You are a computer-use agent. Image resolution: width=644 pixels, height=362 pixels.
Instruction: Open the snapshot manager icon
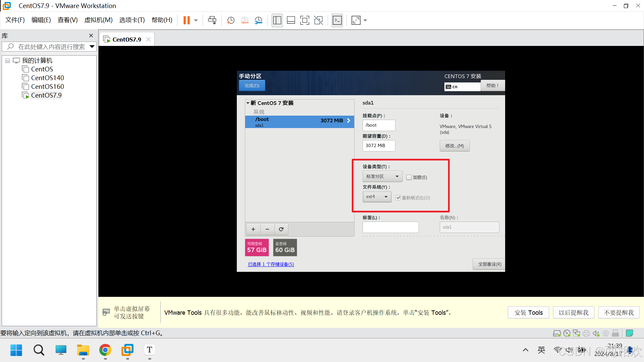[258, 20]
